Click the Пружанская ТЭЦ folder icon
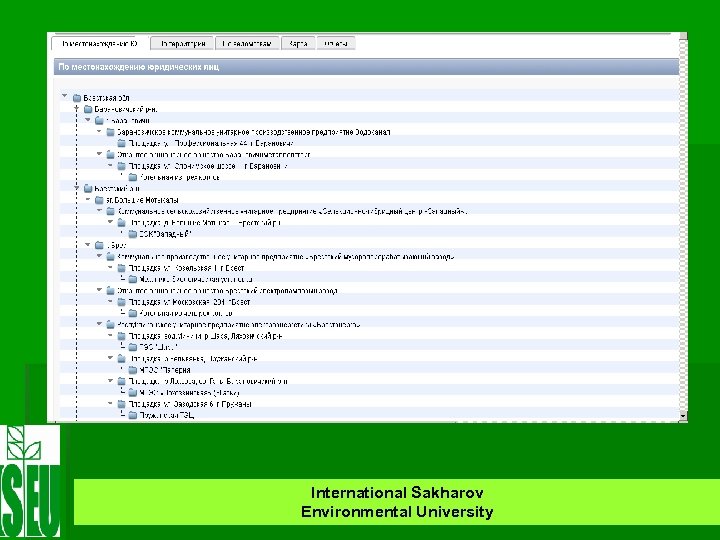 133,416
